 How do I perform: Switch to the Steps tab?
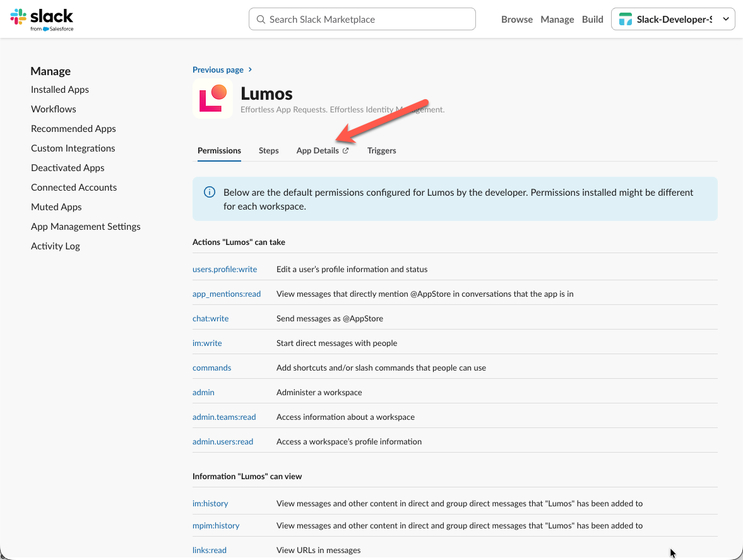pyautogui.click(x=268, y=151)
